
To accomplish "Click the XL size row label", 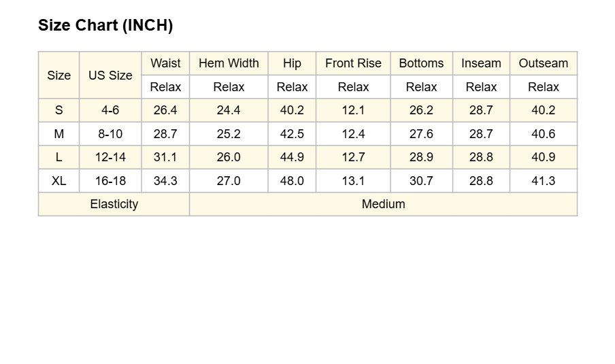I will tap(59, 181).
